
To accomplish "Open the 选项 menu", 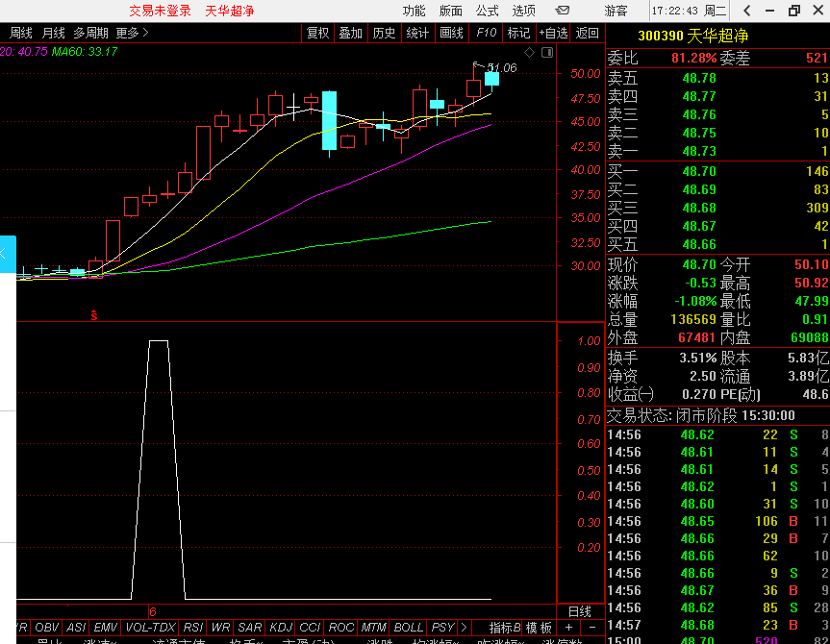I will (x=524, y=11).
